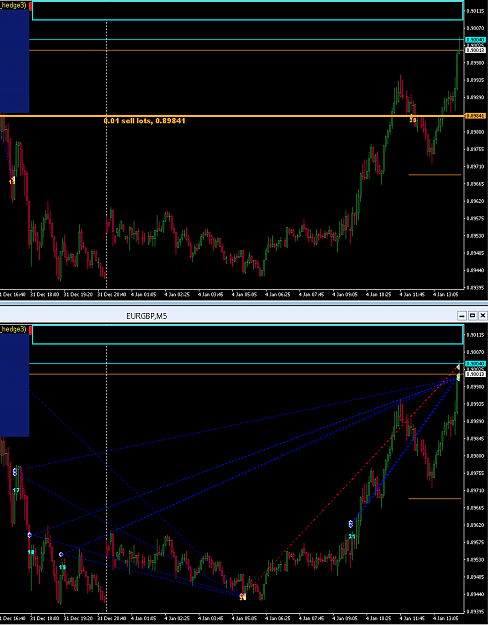The width and height of the screenshot is (488, 625).
Task: Click the cyan price tag on the upper price scale
Action: pyautogui.click(x=476, y=39)
